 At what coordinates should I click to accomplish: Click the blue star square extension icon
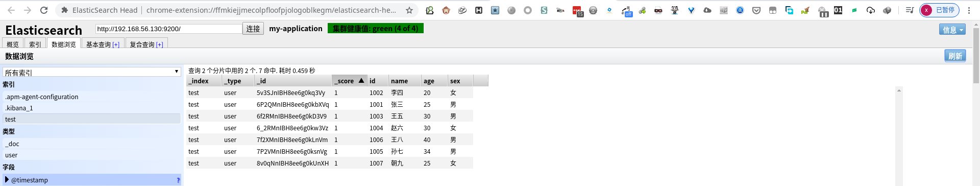coord(495,10)
